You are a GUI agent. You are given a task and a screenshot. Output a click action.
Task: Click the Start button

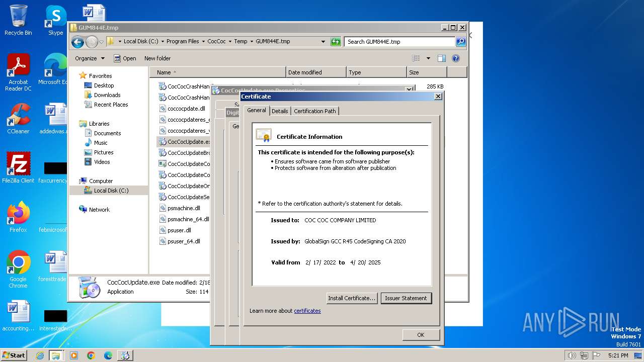coord(14,355)
